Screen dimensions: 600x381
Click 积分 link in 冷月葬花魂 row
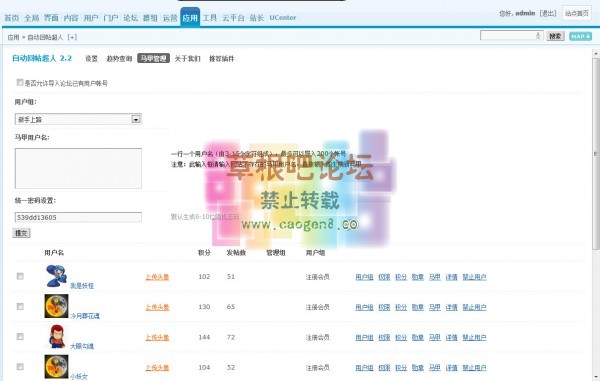click(x=401, y=307)
